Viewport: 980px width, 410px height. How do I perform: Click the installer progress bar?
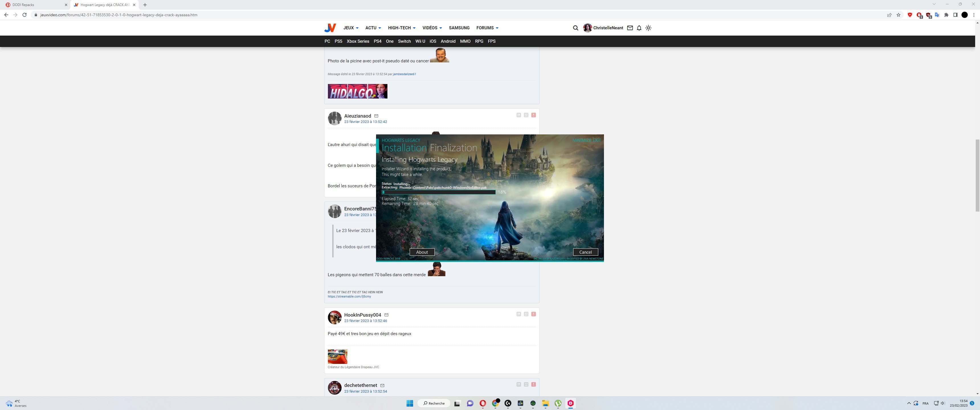pos(438,192)
